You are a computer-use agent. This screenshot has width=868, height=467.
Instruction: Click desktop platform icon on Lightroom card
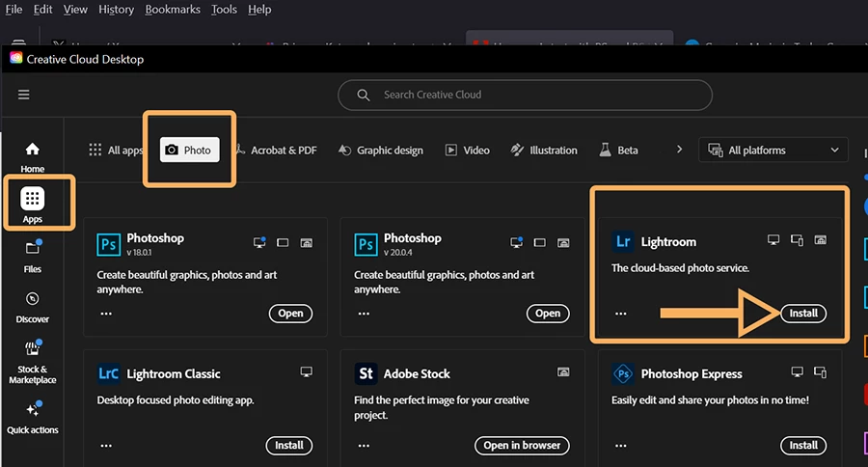coord(773,240)
